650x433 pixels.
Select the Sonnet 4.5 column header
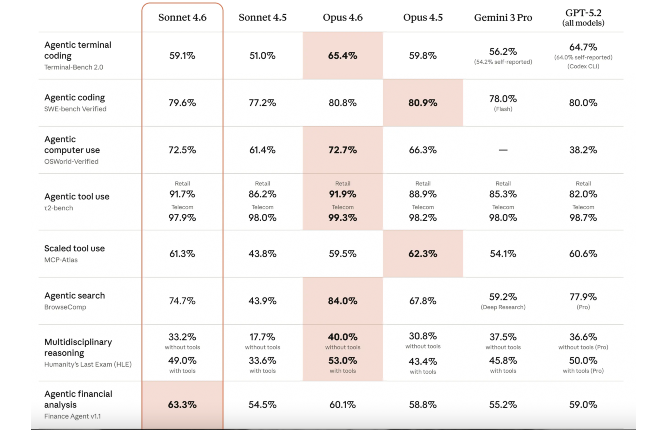pos(262,17)
